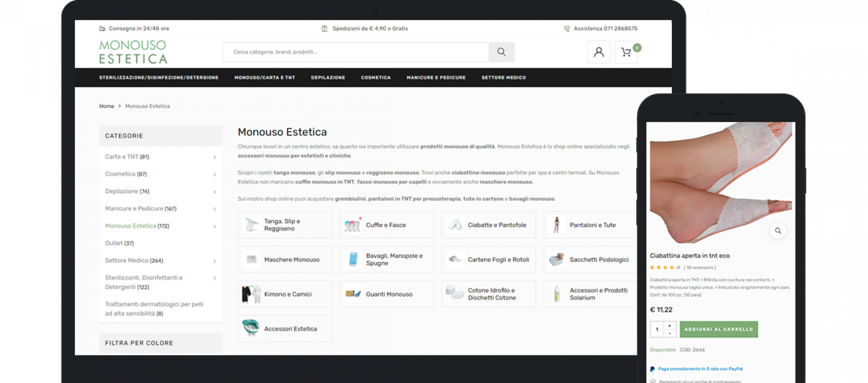Expand the Settore Medico sidebar chevron
Screen dimensions: 868x383
pos(215,261)
